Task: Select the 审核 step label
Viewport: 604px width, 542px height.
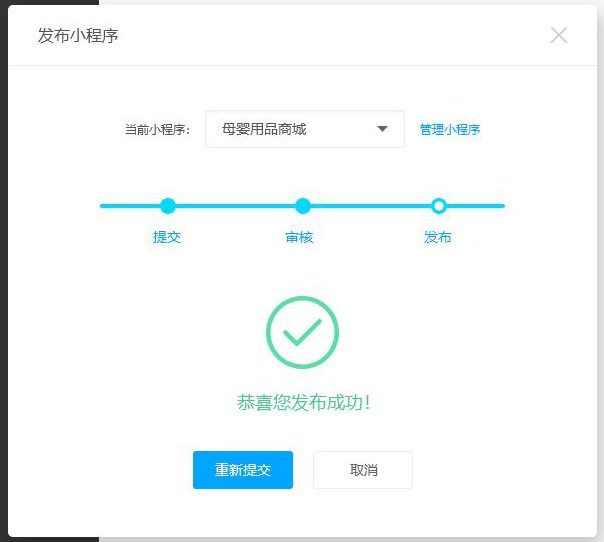Action: pos(299,237)
